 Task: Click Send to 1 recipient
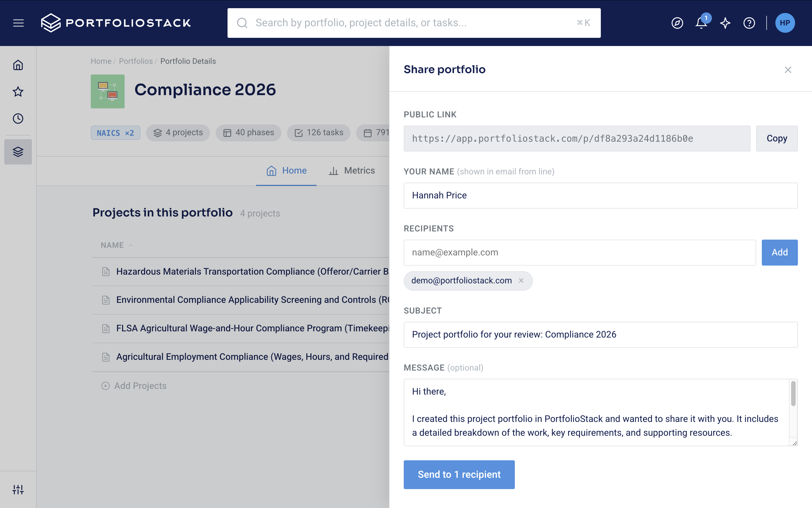459,474
